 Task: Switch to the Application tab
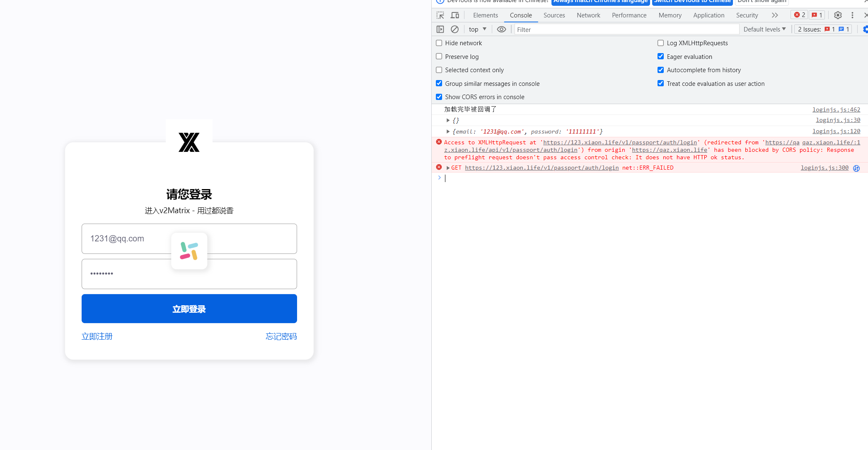[709, 15]
